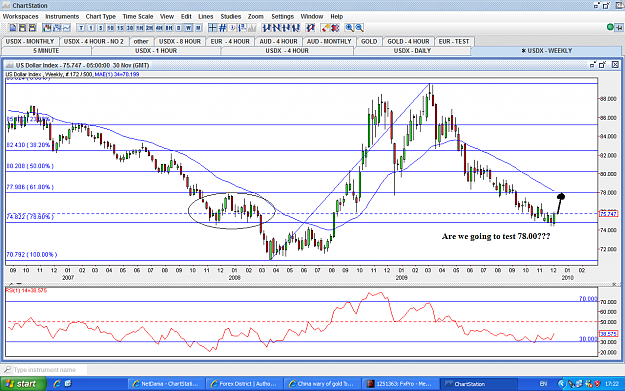The width and height of the screenshot is (625, 391).
Task: Zoom in with magnifier plus icon
Action: (x=349, y=28)
